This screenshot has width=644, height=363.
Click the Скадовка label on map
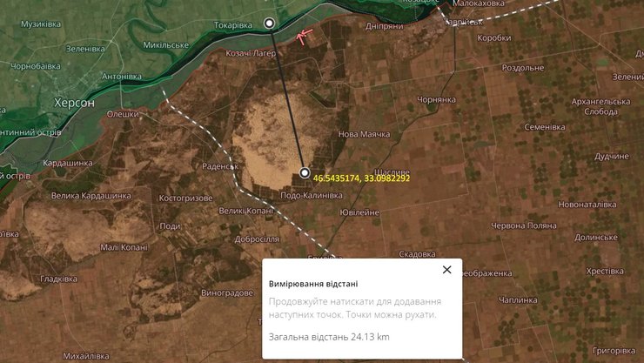(417, 254)
